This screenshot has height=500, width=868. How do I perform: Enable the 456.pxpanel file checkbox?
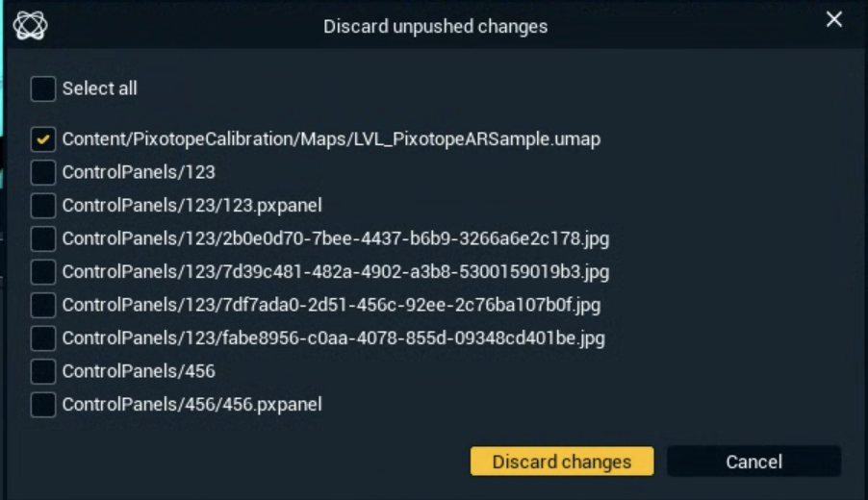(x=43, y=405)
